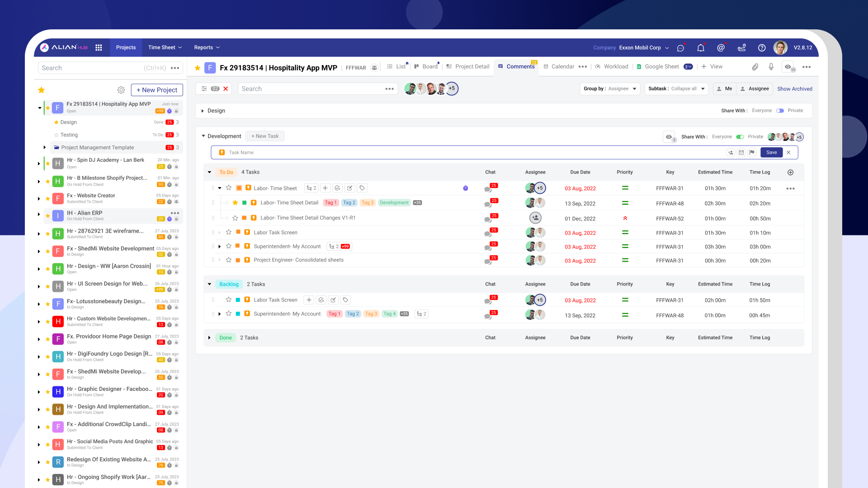
Task: Open the Group by Assignee dropdown
Action: click(609, 89)
